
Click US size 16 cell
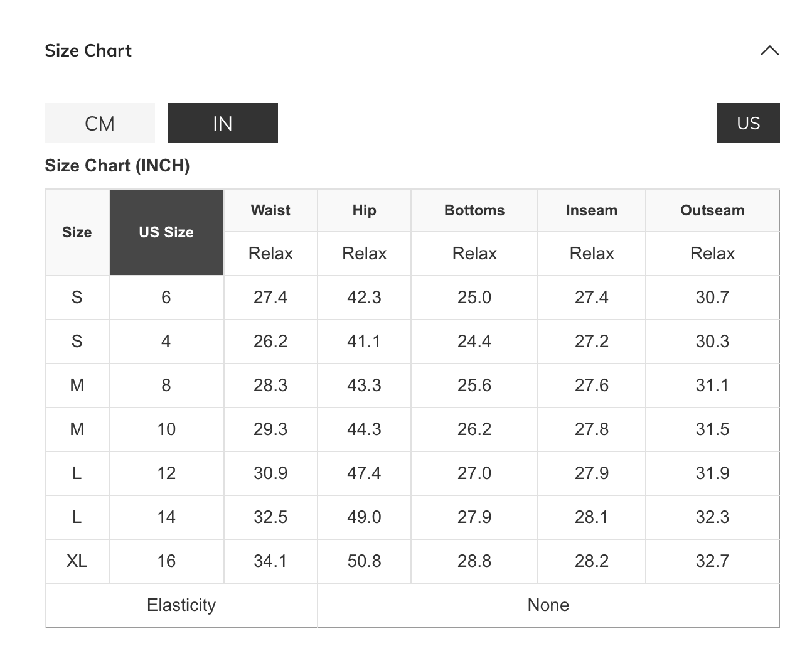166,561
